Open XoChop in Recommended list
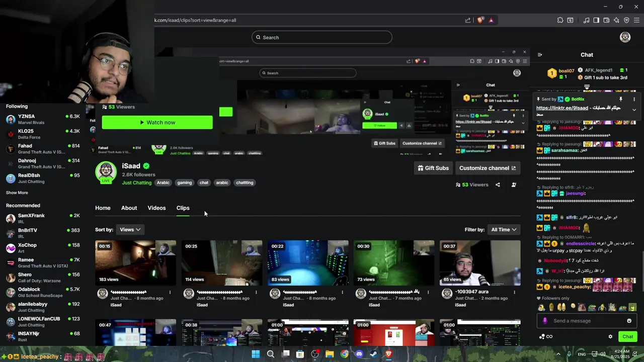 [43, 248]
